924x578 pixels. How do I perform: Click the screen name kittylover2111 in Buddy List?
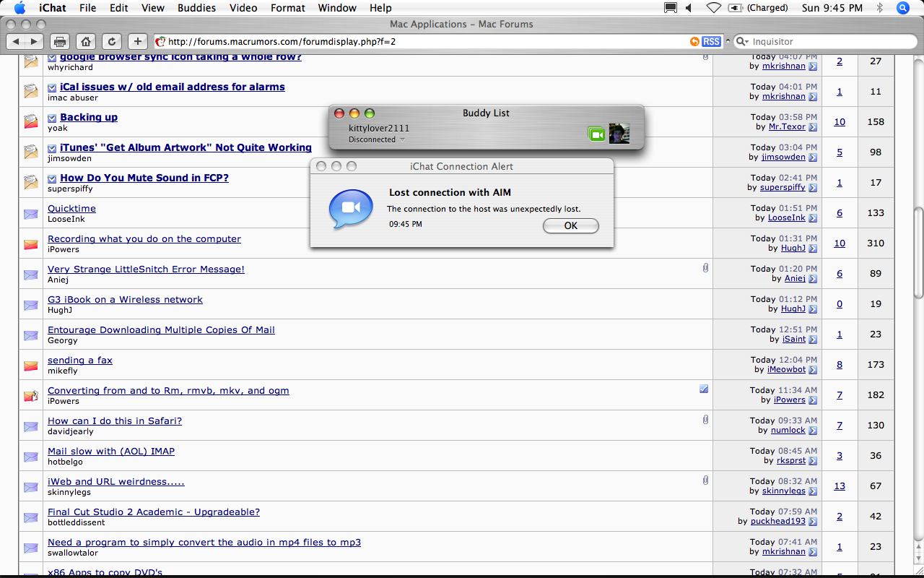pos(379,128)
